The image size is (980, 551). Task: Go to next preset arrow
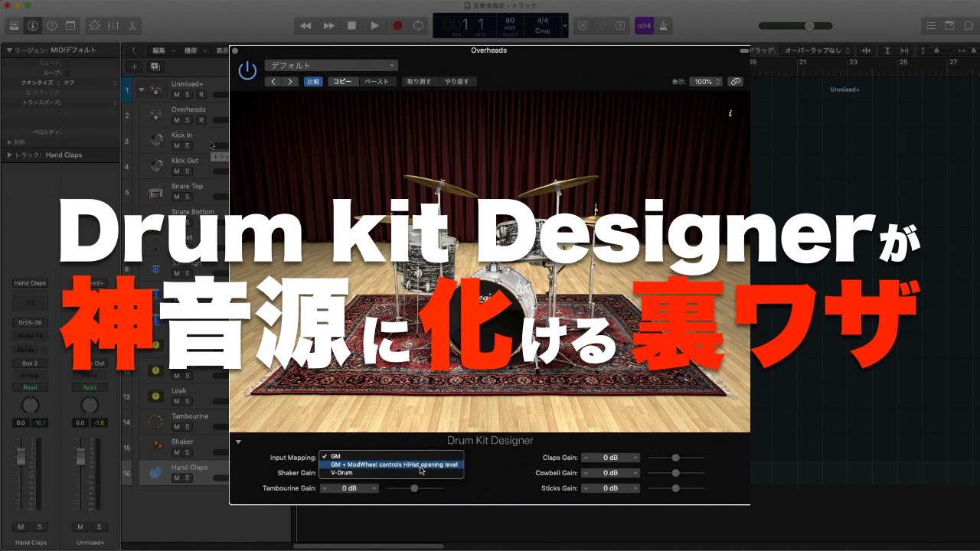click(290, 81)
